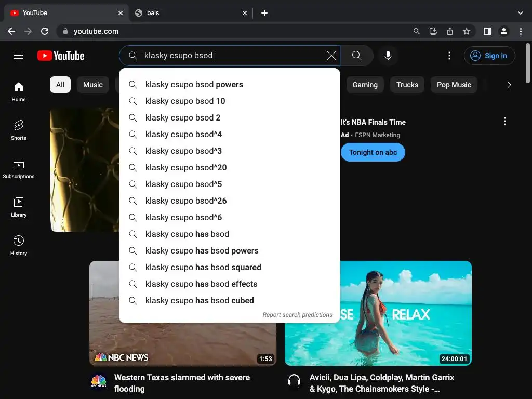Image resolution: width=532 pixels, height=399 pixels.
Task: Open Subscriptions from the sidebar
Action: (x=19, y=169)
